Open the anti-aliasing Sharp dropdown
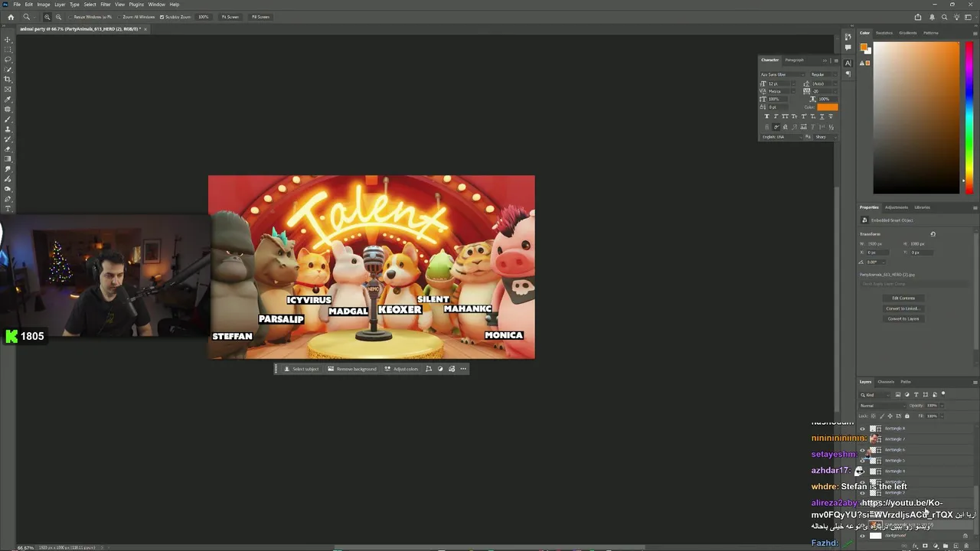Screen dimensions: 980x551 coord(825,137)
